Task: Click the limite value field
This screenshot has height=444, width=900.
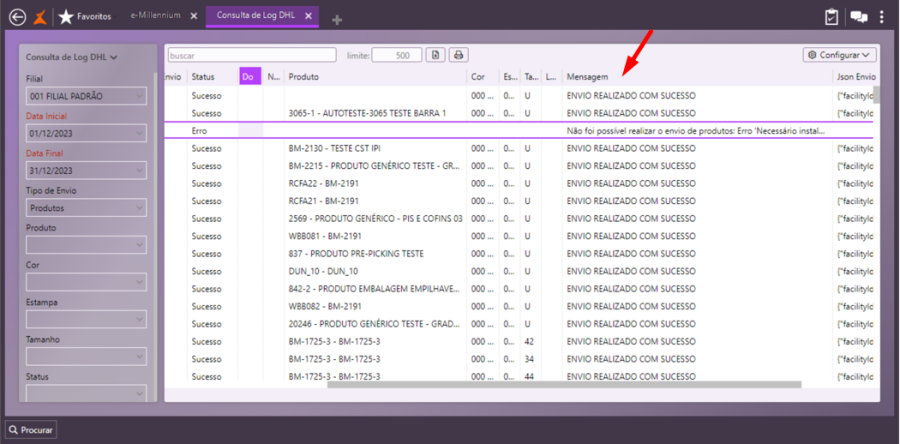Action: tap(397, 55)
